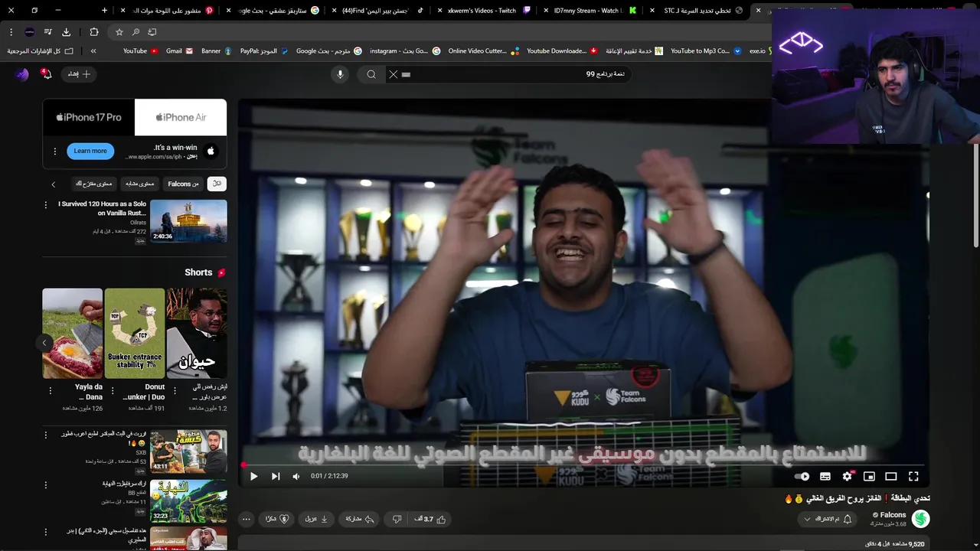Screen dimensions: 980x551
Task: Open the all bookmarks folder
Action: click(41, 51)
